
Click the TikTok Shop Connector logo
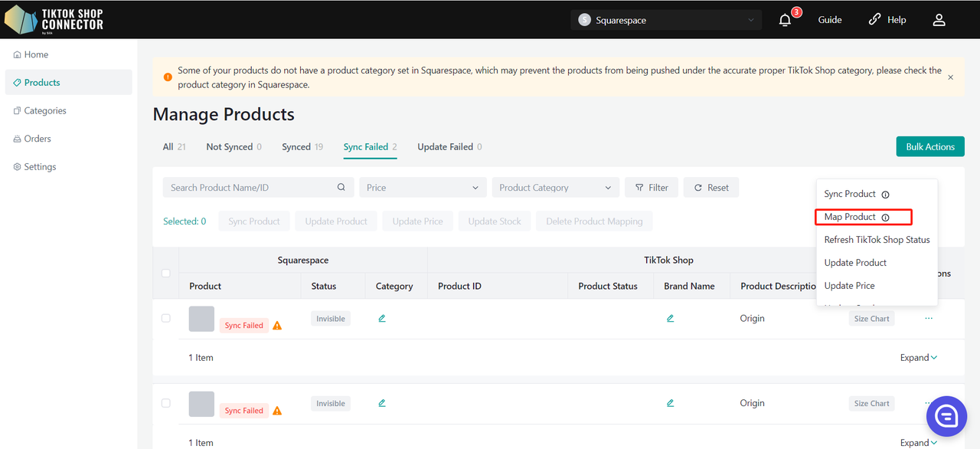tap(54, 19)
